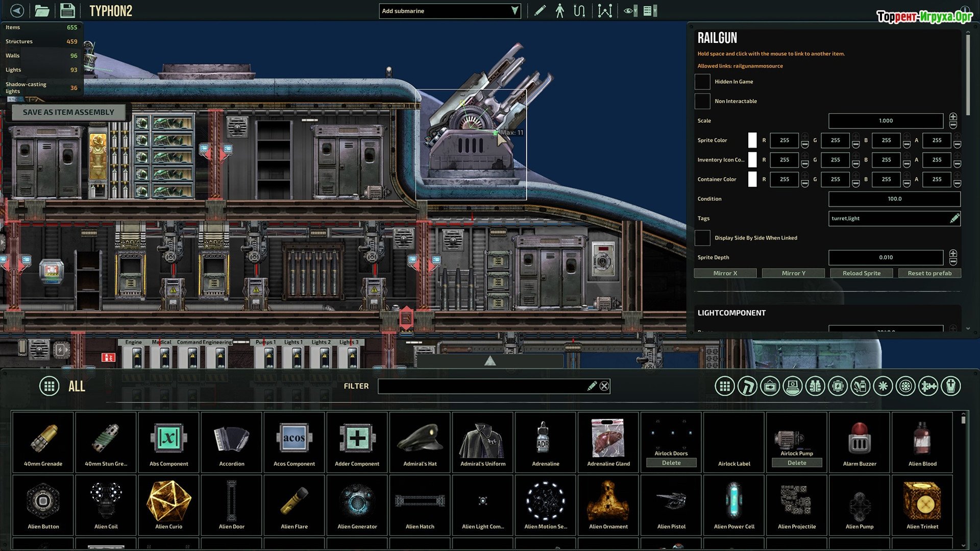Open a submarine file with folder icon
This screenshot has width=980, height=551.
tap(42, 11)
